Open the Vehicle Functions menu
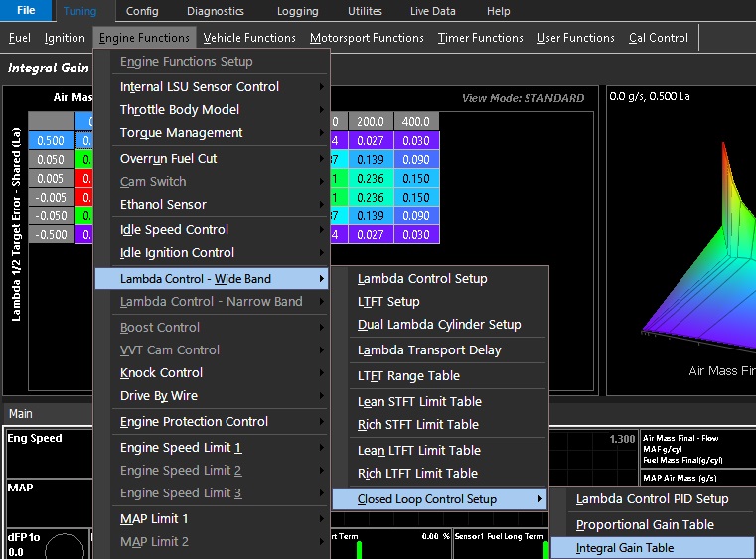Viewport: 756px width, 559px height. click(249, 38)
